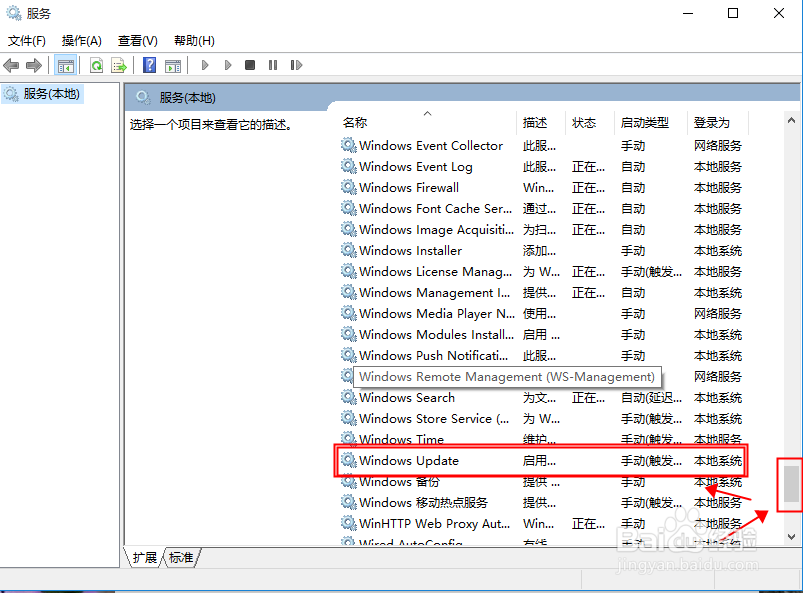Open the 文件(F) menu

click(27, 40)
